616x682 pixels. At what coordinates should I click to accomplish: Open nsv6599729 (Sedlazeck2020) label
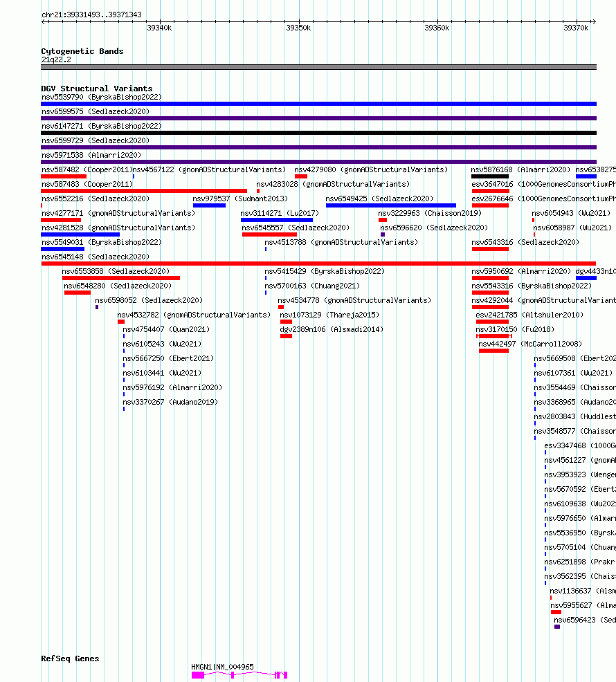tap(96, 140)
